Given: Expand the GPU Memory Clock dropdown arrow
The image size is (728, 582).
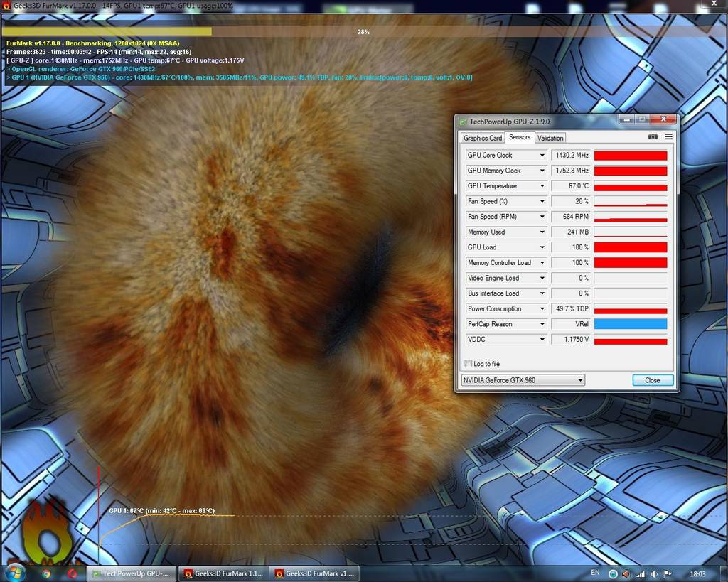Looking at the screenshot, I should point(542,171).
